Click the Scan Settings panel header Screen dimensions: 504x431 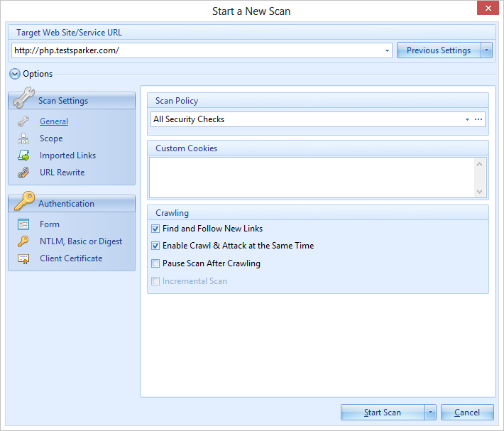pyautogui.click(x=72, y=101)
